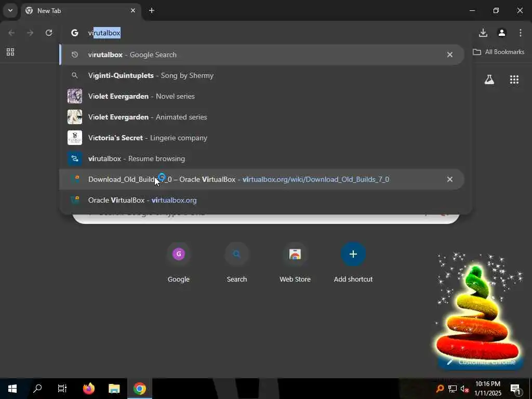Open the clock showing 10:16 PM

(x=488, y=389)
